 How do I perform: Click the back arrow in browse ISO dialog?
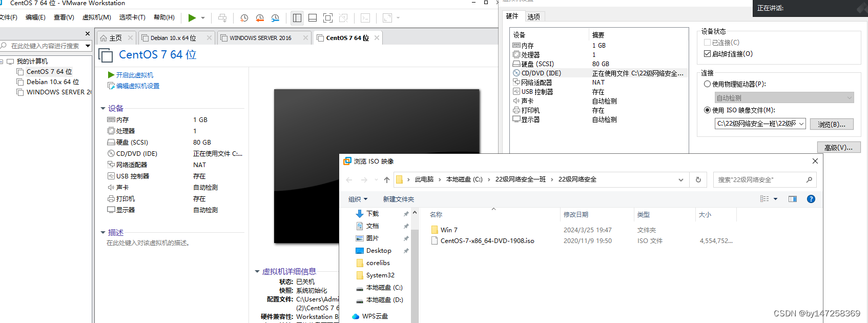[349, 180]
